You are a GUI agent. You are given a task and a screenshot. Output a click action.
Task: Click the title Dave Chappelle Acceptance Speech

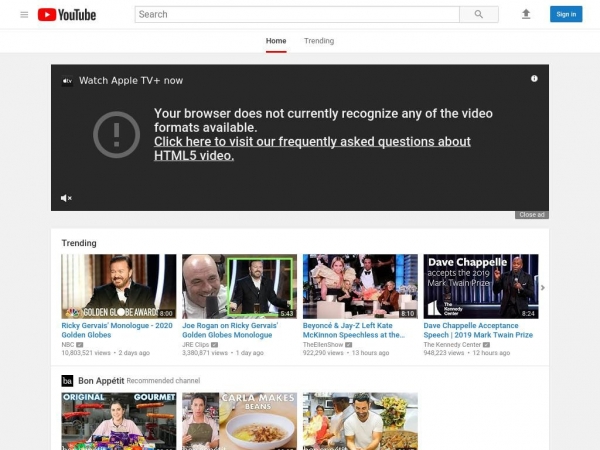[478, 330]
